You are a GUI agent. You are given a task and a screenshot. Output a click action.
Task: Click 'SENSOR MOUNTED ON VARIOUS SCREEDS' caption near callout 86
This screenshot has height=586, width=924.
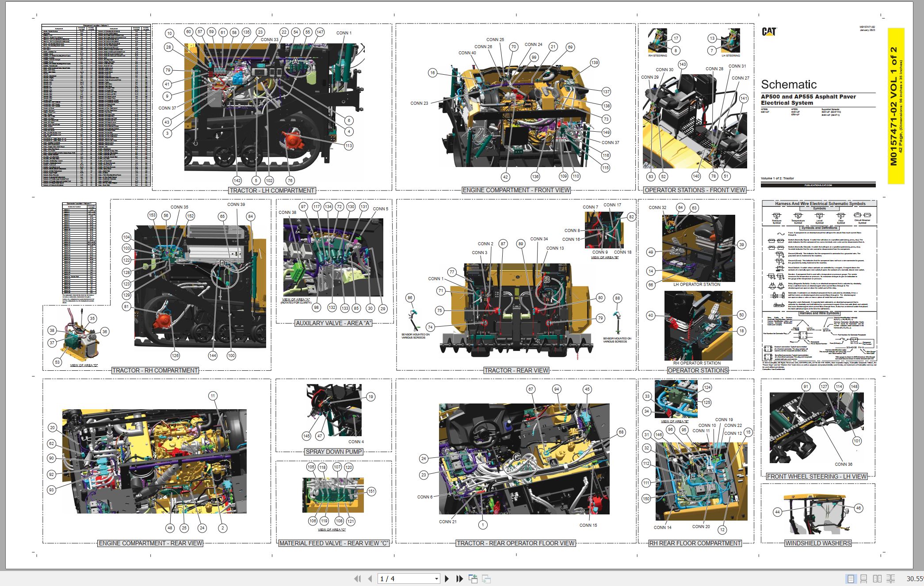tap(415, 336)
